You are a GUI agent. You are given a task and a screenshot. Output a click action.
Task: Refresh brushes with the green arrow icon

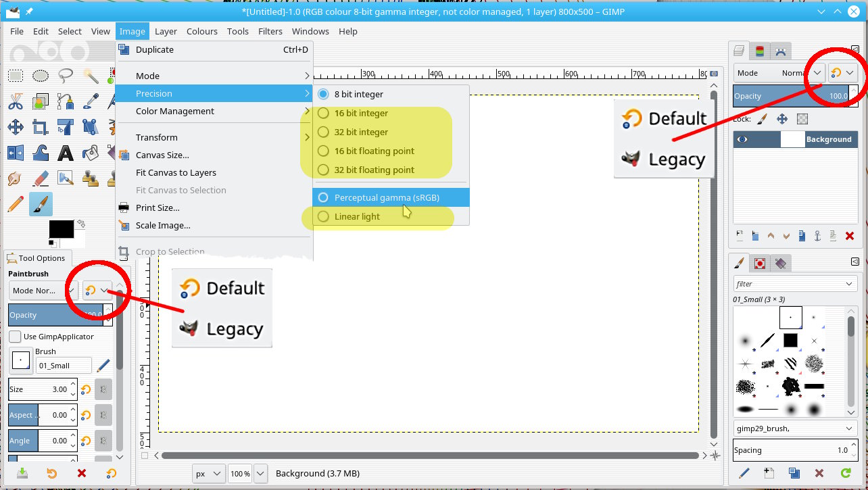[845, 473]
